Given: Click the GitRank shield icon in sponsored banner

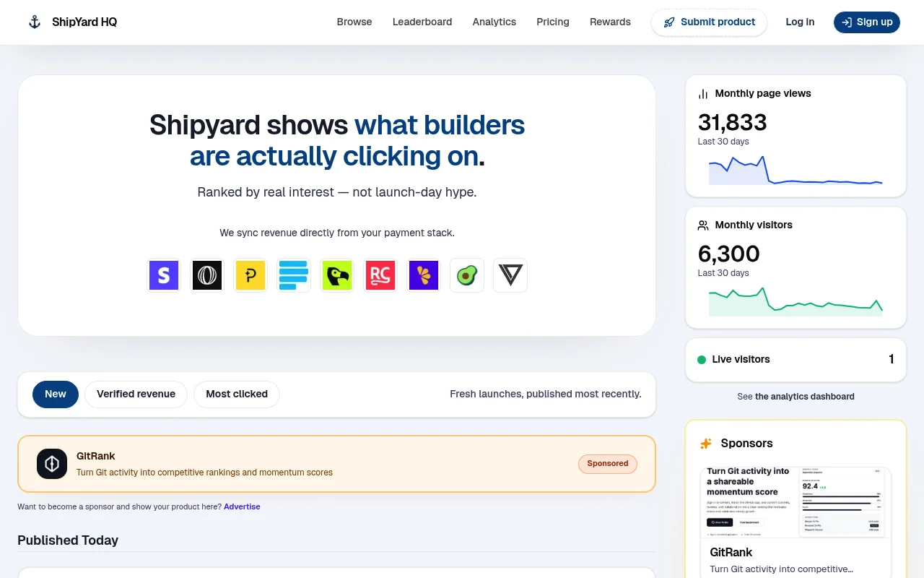Looking at the screenshot, I should click(x=52, y=463).
